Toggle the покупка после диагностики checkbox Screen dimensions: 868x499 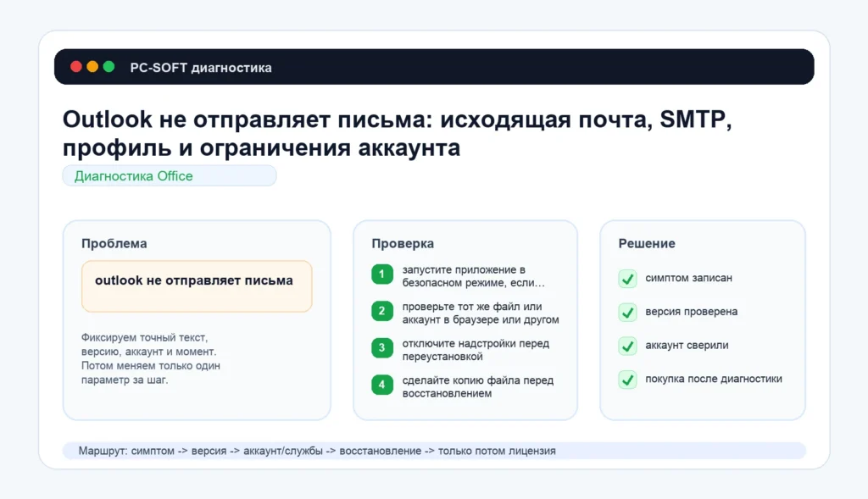(627, 380)
